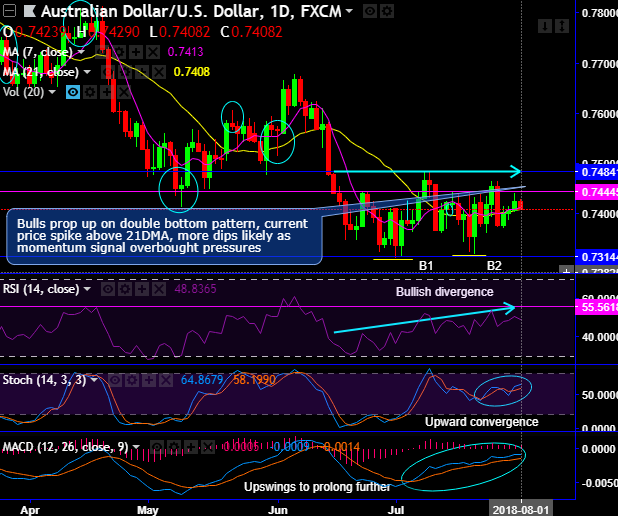Remove the RSI (14, close) indicator
This screenshot has height=516, width=618.
coord(159,289)
